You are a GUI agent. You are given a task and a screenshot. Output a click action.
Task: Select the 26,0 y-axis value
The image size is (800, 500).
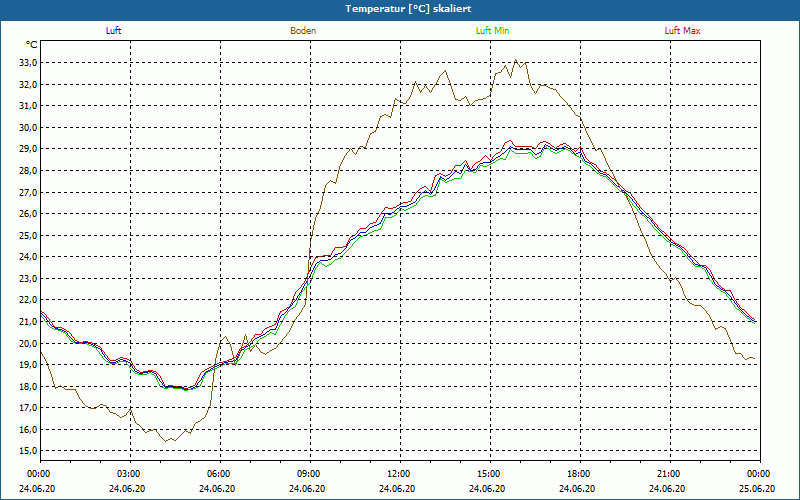(27, 214)
